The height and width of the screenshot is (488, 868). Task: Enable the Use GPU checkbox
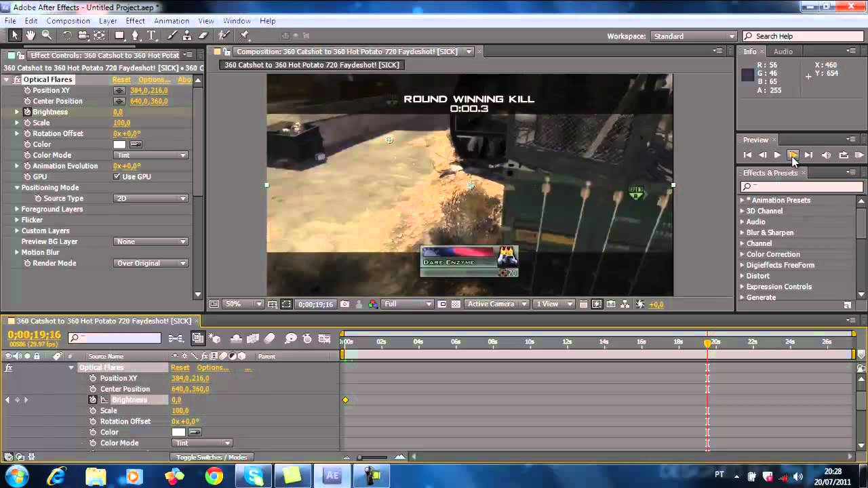[117, 177]
